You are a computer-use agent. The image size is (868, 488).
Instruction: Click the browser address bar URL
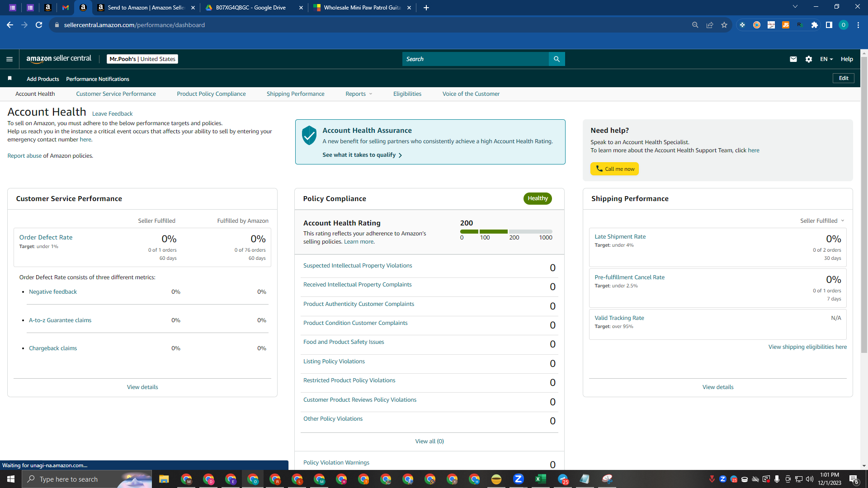pos(134,25)
